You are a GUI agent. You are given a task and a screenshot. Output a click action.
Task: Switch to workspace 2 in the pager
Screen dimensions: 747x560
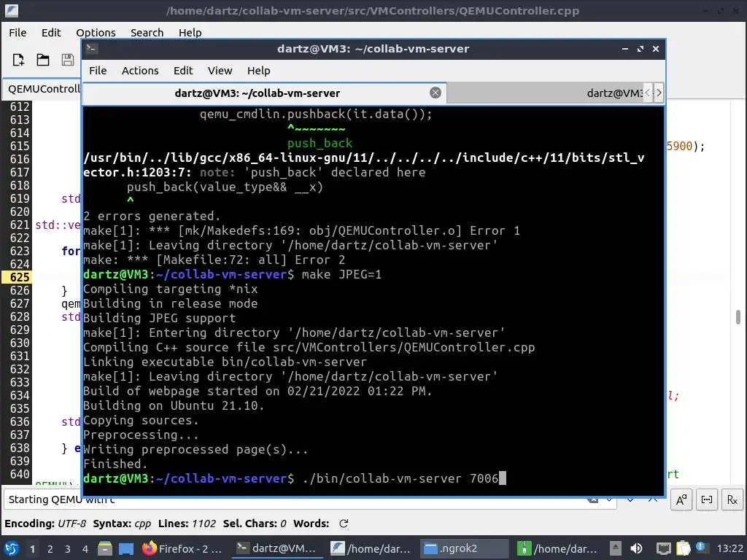coord(50,549)
